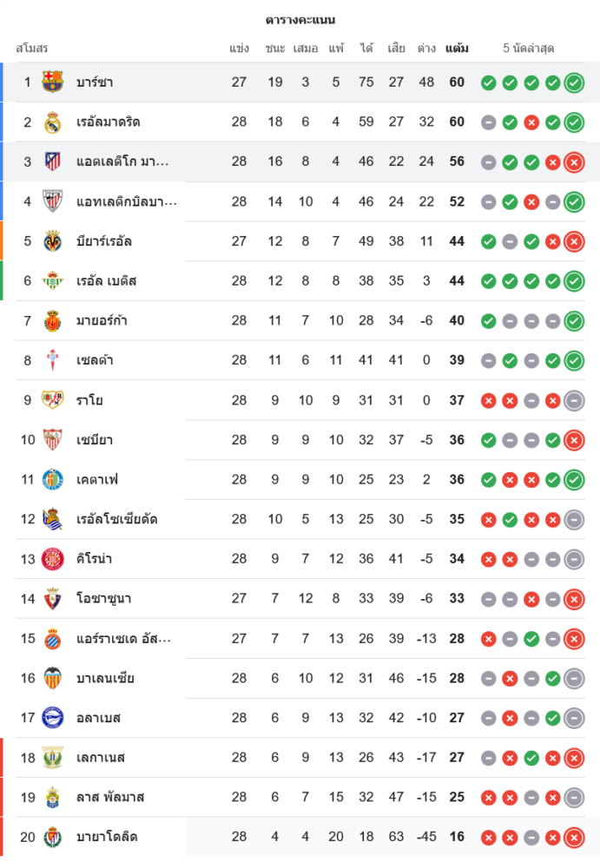Open the มายอร์ก้า team link
600x868 pixels.
tap(102, 321)
